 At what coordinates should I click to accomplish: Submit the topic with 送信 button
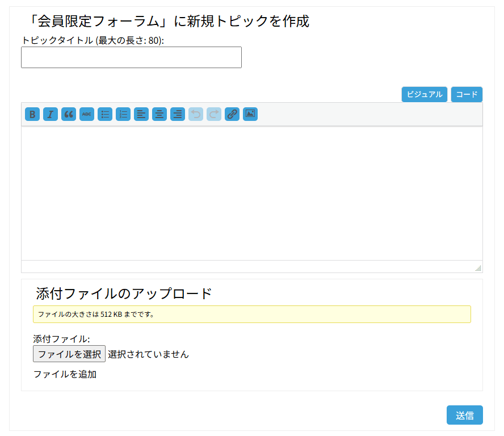point(464,415)
